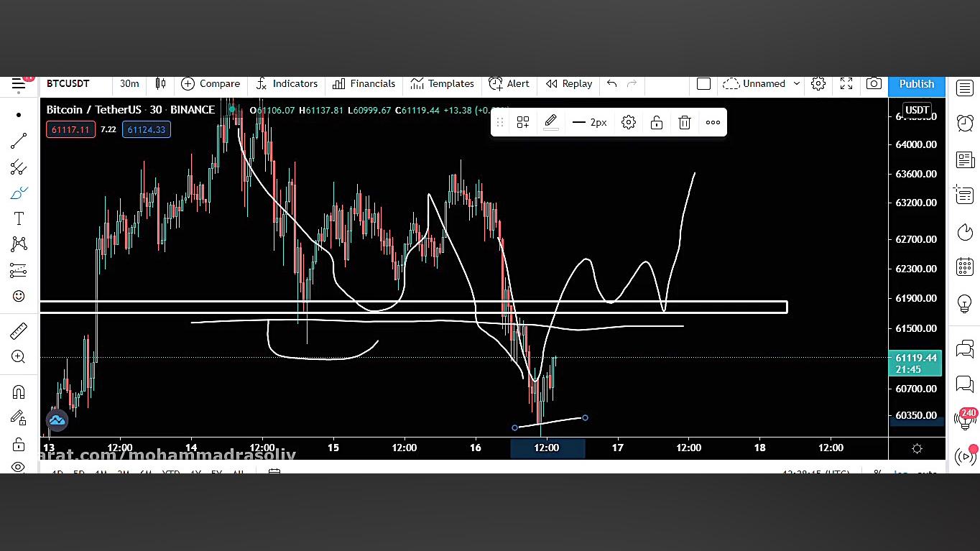Create an Alert
Screen dimensions: 980x551
(509, 83)
